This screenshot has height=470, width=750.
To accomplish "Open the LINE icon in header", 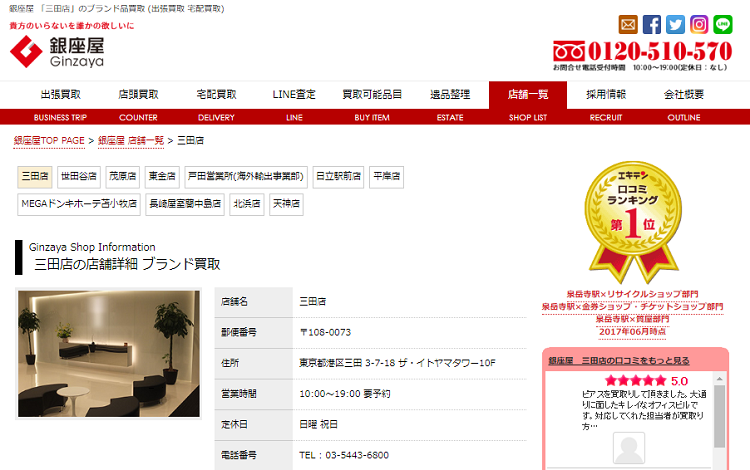I will point(723,24).
